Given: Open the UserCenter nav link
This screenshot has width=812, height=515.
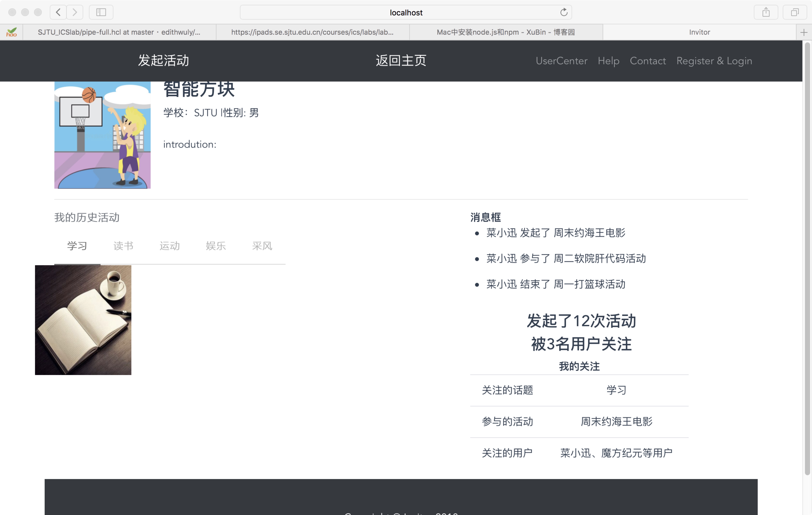Looking at the screenshot, I should tap(561, 61).
